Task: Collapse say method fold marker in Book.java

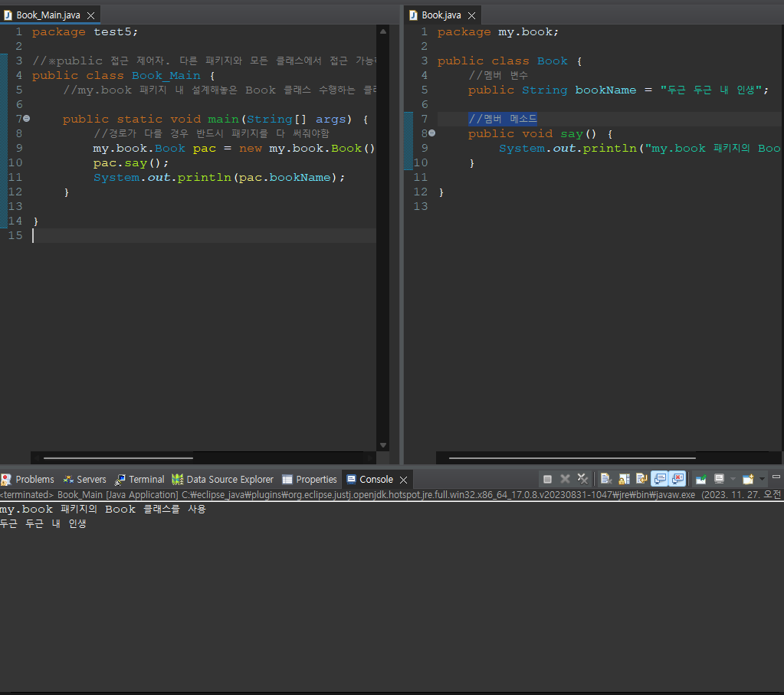Action: 432,133
